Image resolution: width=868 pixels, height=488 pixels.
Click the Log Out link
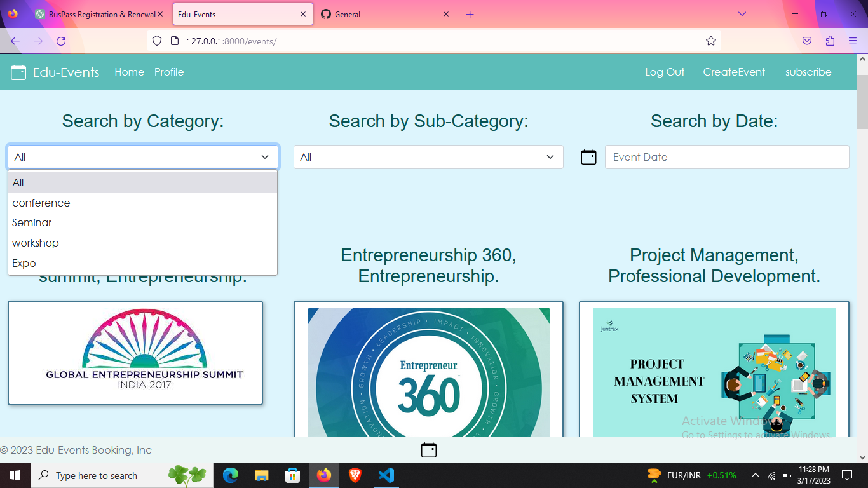point(665,72)
